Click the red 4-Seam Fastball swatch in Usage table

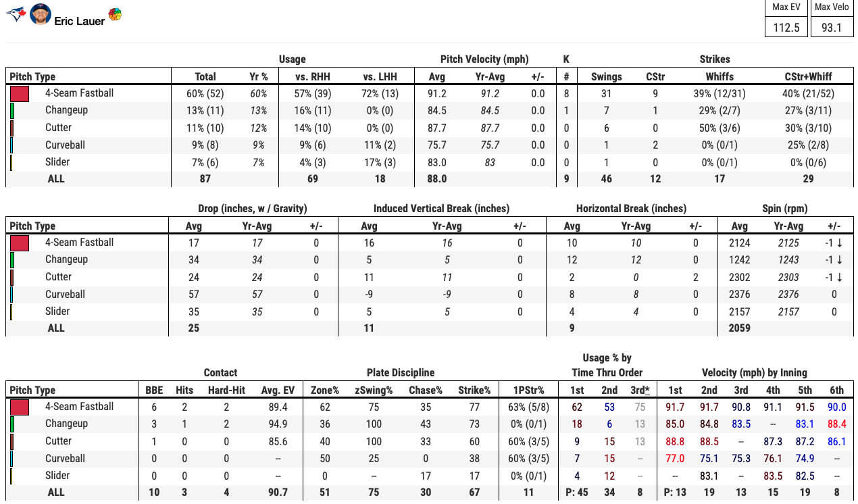[19, 93]
